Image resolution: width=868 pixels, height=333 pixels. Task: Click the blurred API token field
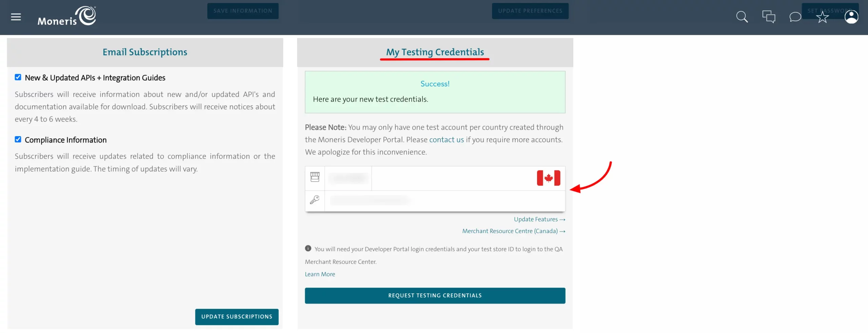[x=370, y=201]
